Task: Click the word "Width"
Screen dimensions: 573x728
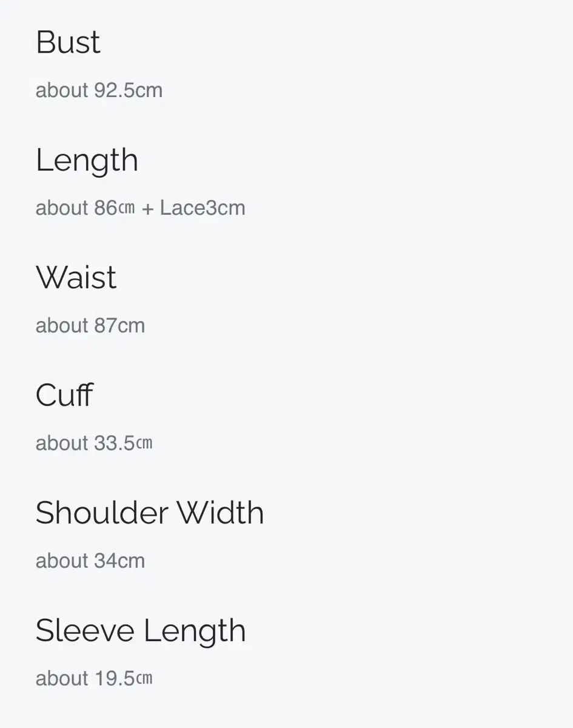Action: [x=220, y=513]
